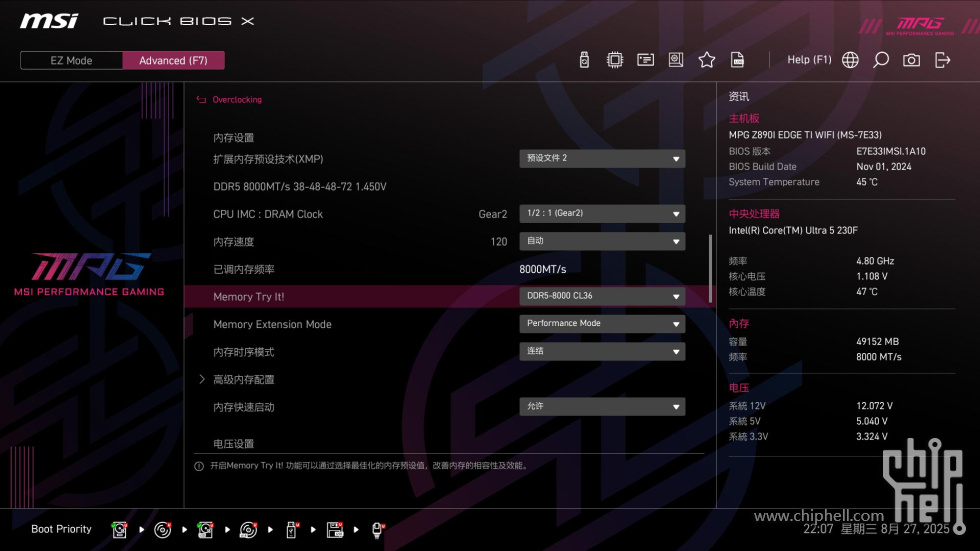Click DDR5 8000MT/s 38-48-48-72 1.450V text
The image size is (980, 551).
[300, 187]
